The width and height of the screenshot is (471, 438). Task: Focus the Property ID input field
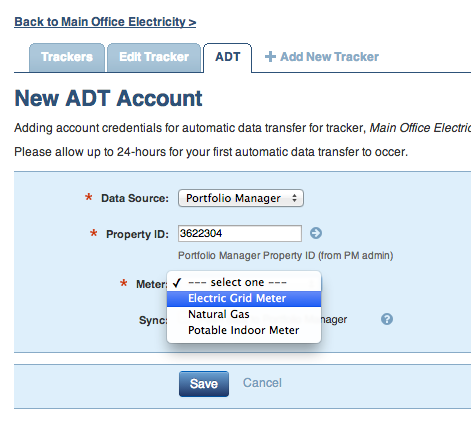(x=240, y=233)
